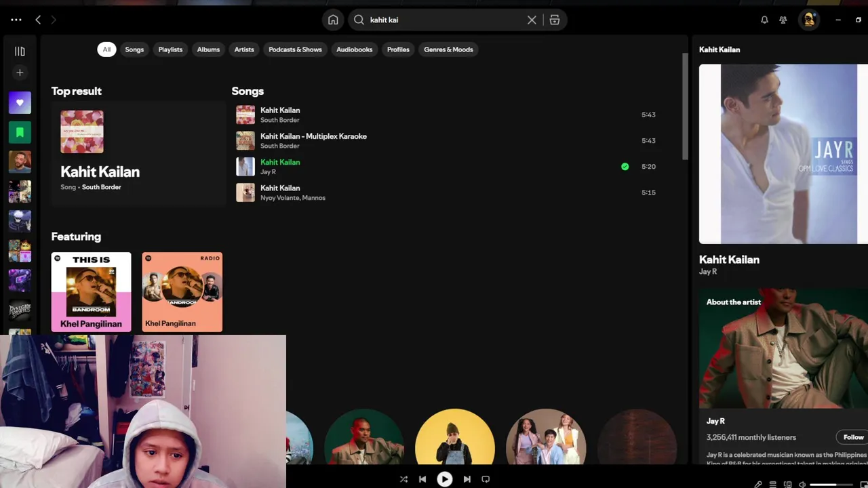Toggle repeat mode
868x488 pixels.
point(486,479)
